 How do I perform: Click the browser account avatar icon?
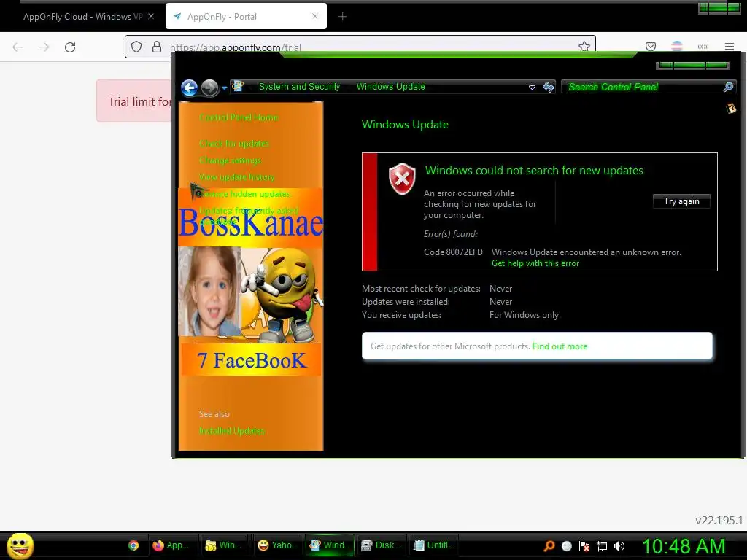(x=676, y=46)
